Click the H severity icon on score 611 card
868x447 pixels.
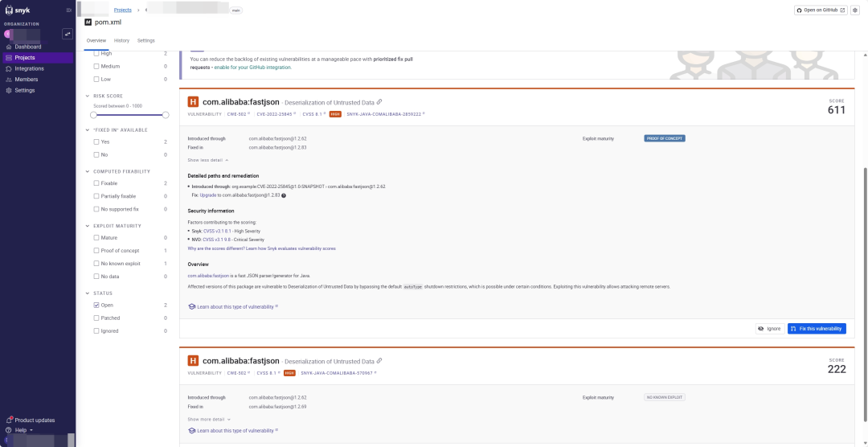tap(193, 102)
